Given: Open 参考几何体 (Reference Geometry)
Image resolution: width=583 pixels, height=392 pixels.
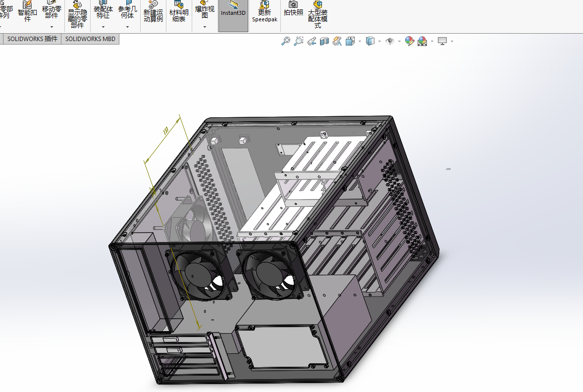Looking at the screenshot, I should 127,10.
